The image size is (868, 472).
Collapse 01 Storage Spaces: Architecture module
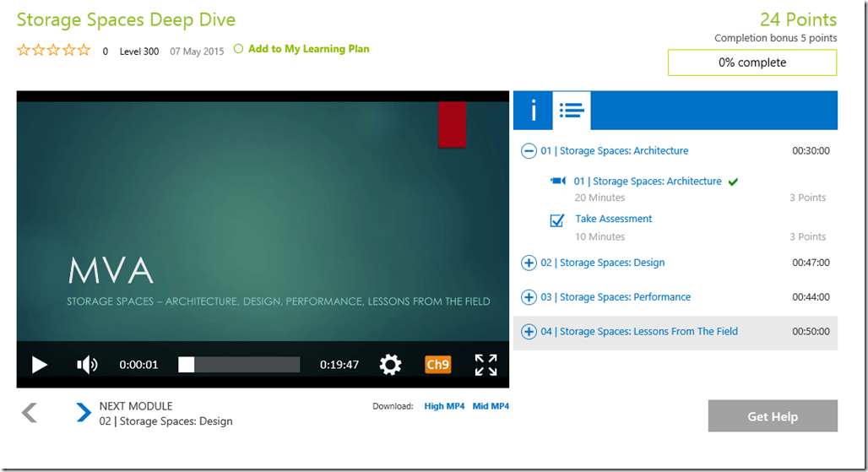pyautogui.click(x=529, y=151)
